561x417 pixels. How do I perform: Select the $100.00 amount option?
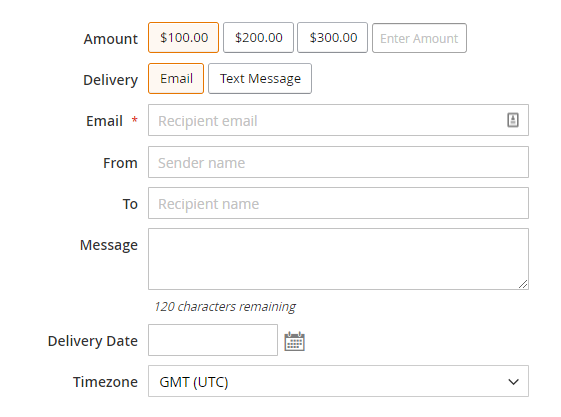tap(184, 38)
